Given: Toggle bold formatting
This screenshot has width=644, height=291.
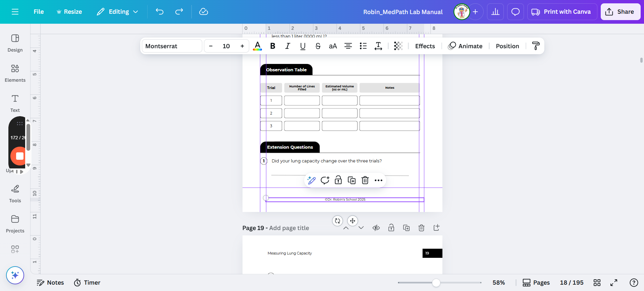Looking at the screenshot, I should [x=273, y=46].
